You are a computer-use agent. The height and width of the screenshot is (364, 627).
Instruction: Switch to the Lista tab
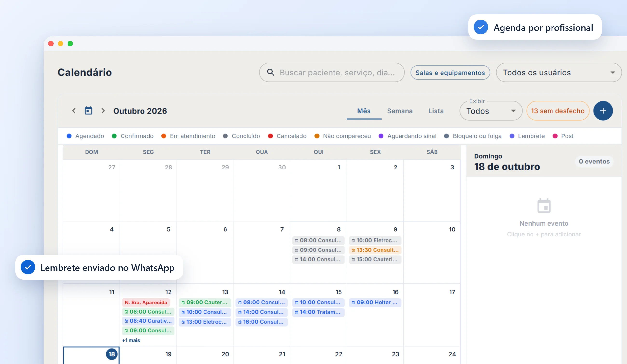(436, 111)
